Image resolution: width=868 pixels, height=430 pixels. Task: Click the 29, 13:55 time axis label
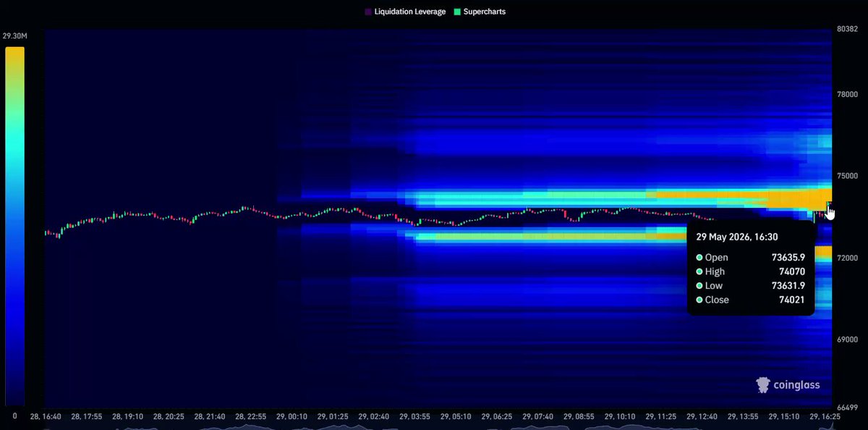pos(744,418)
